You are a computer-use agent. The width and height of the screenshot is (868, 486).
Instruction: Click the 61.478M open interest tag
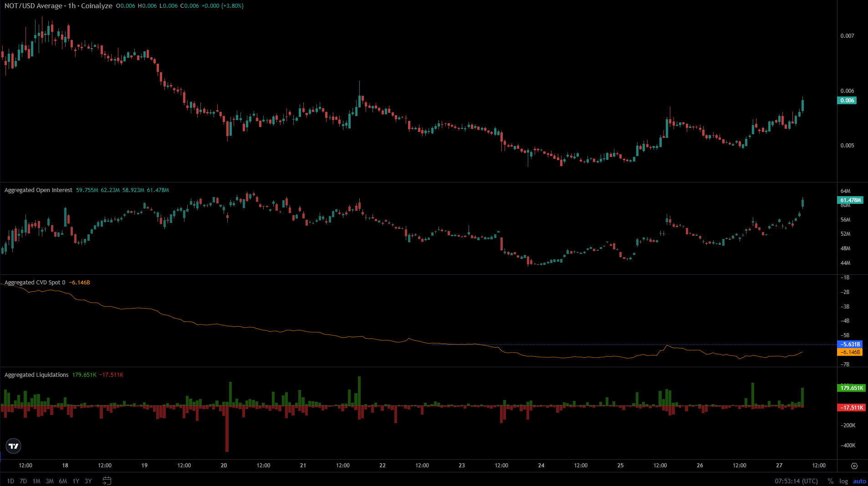(850, 200)
